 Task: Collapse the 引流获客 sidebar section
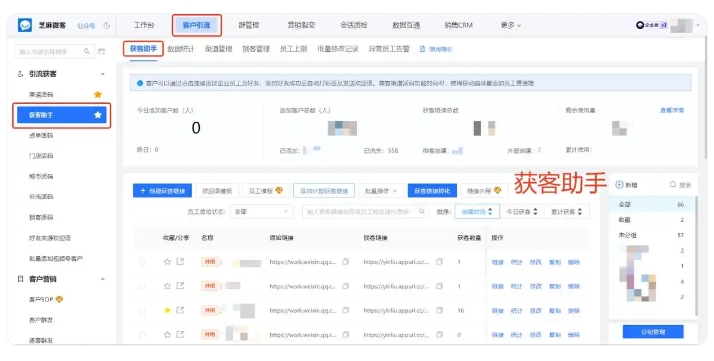102,74
